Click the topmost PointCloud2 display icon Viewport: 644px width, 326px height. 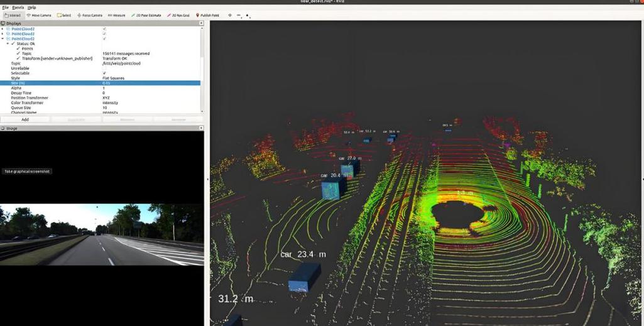click(8, 29)
